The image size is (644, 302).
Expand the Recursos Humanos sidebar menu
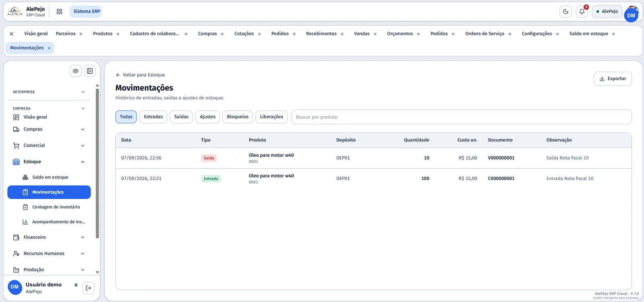click(49, 253)
